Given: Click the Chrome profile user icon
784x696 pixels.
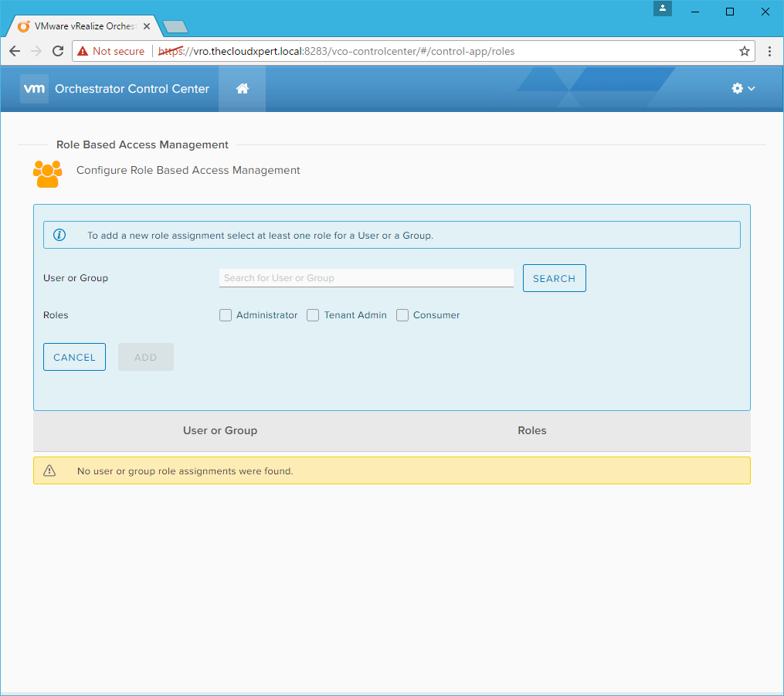Looking at the screenshot, I should pos(663,9).
